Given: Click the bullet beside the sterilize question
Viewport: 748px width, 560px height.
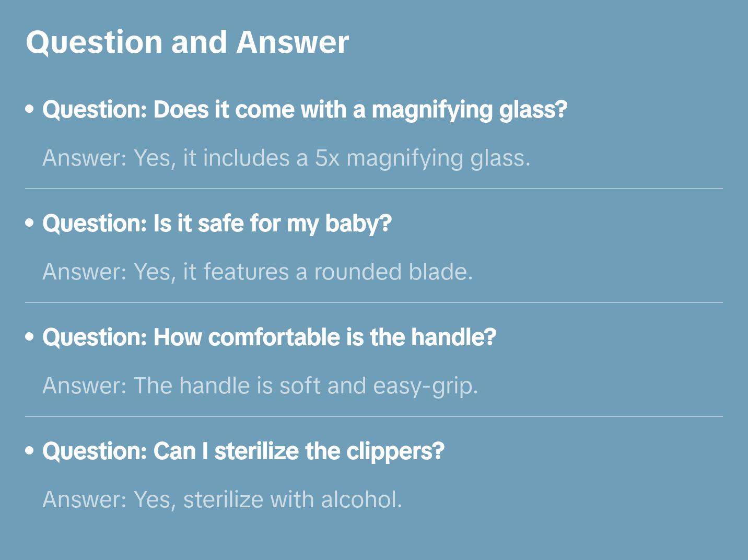Looking at the screenshot, I should [30, 451].
